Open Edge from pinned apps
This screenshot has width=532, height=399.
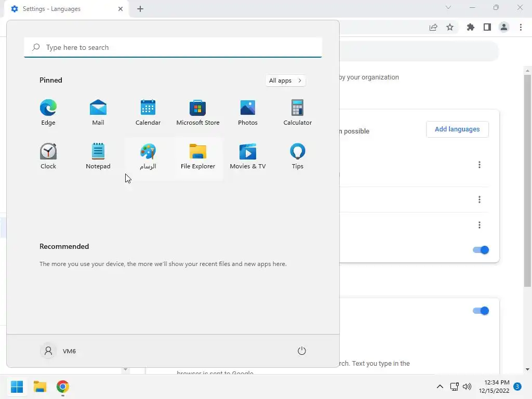[48, 113]
